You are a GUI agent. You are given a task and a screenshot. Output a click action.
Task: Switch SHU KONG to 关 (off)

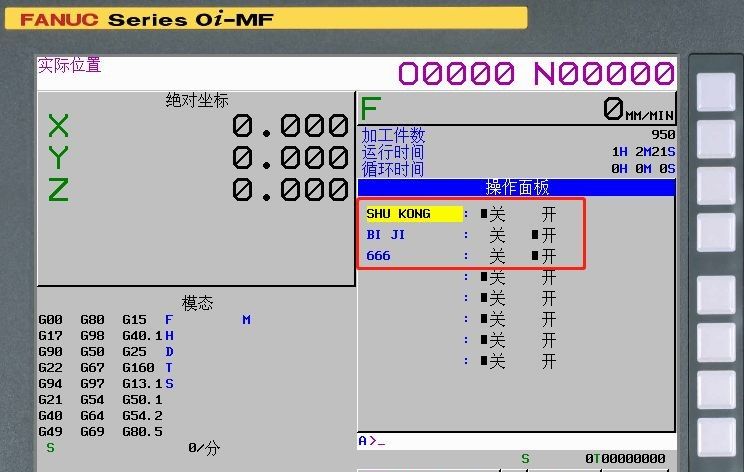(x=497, y=214)
